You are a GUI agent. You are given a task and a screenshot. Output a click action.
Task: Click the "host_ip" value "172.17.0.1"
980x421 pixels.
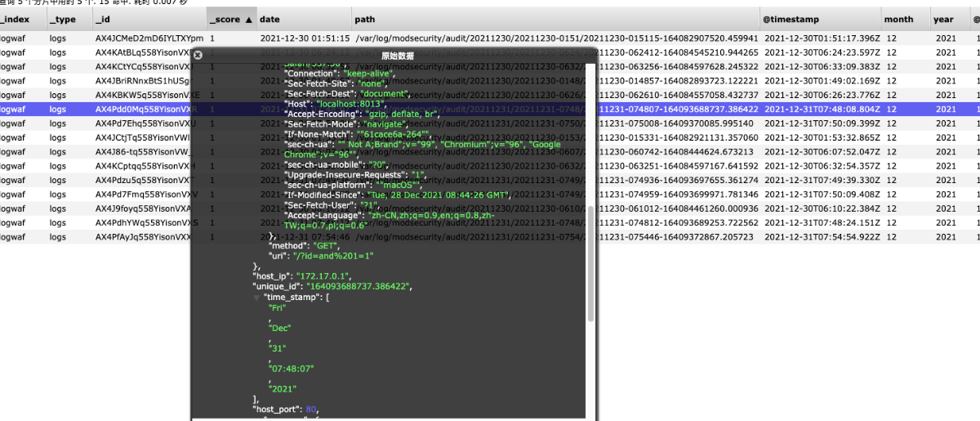321,277
